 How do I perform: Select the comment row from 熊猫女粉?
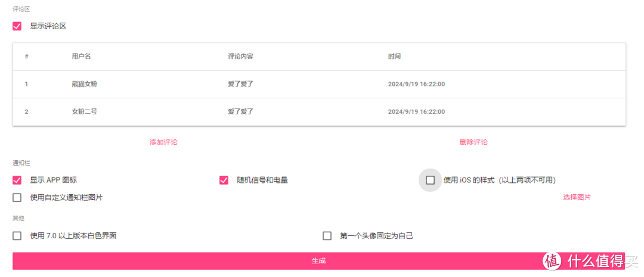click(x=84, y=84)
